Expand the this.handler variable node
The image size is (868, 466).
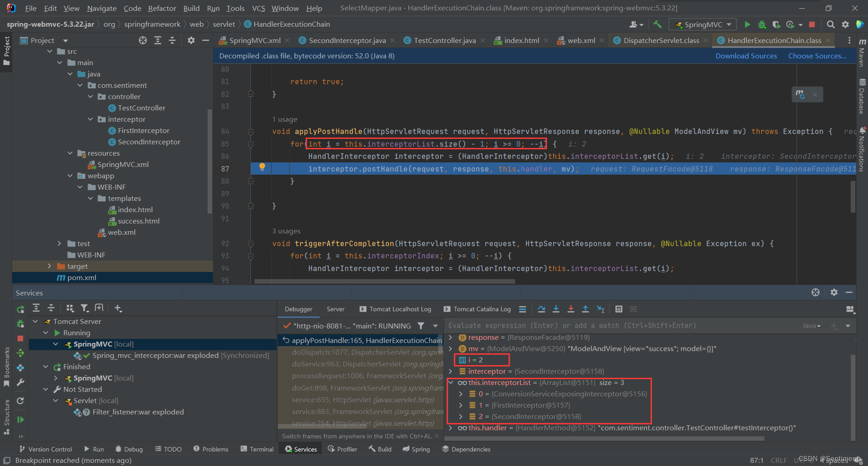click(451, 428)
